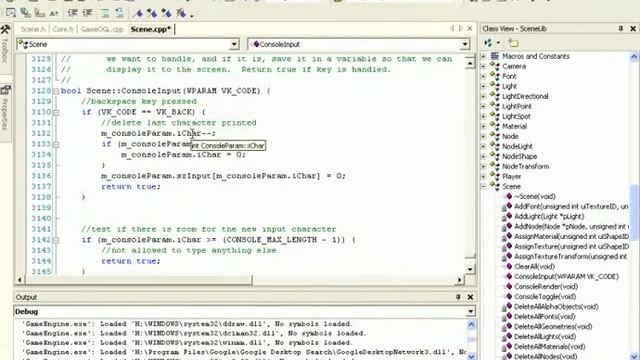Select the NodeLight class item
Viewport: 640px width, 360px height.
(517, 146)
